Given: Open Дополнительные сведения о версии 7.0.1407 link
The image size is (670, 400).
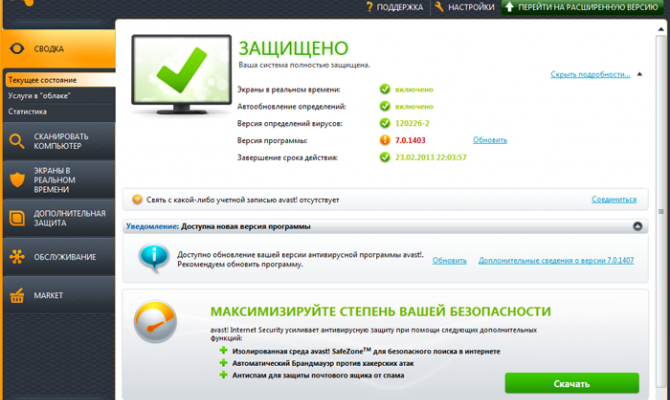Looking at the screenshot, I should [556, 260].
